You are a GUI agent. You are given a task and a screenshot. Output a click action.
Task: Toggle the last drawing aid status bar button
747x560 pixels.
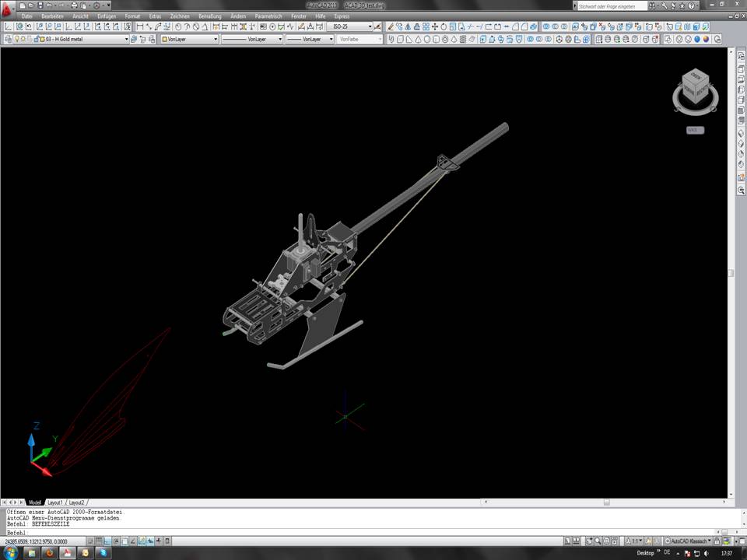(168, 541)
